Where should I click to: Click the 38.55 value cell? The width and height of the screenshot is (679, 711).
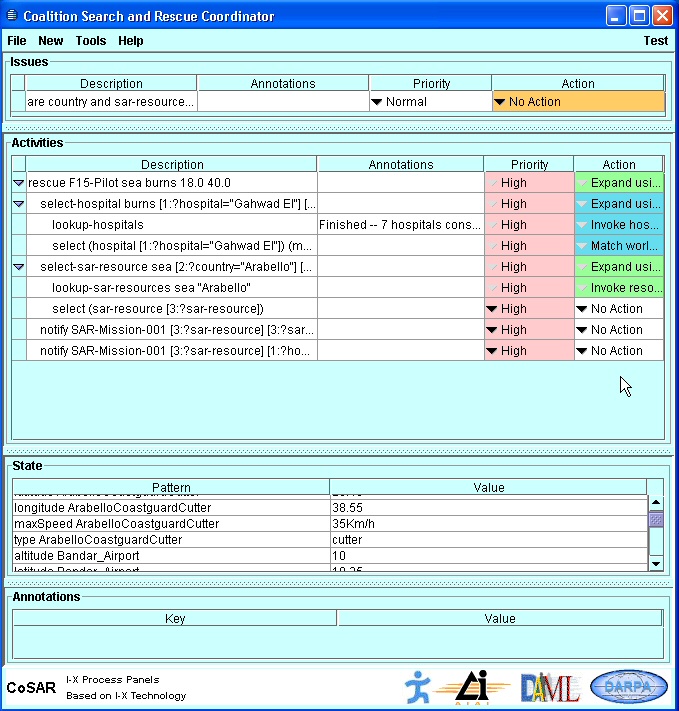click(488, 508)
